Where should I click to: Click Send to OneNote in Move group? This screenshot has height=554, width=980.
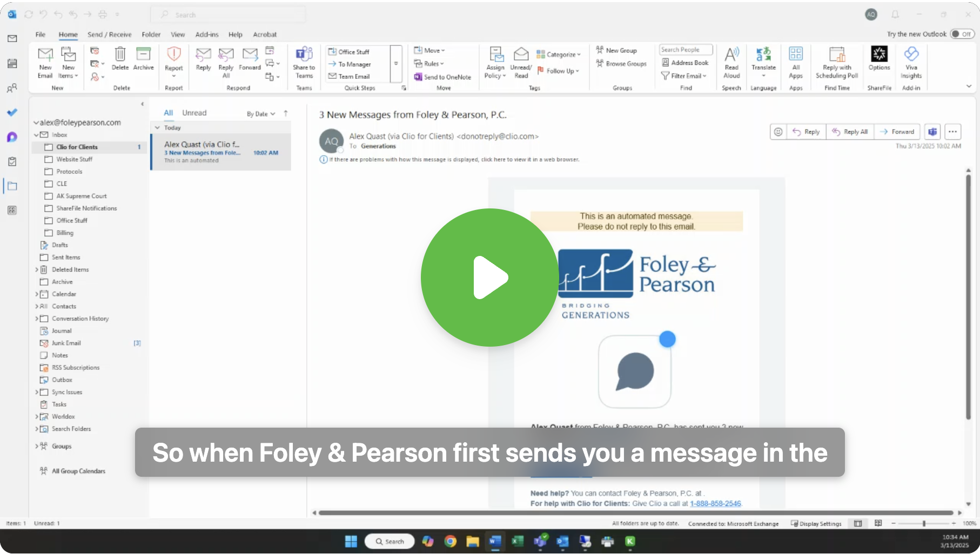[x=442, y=77]
